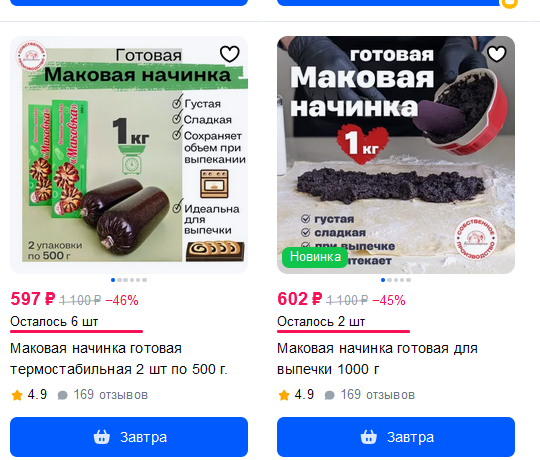Image resolution: width=540 pixels, height=460 pixels.
Task: Click the Новинка badge on the right product
Action: pos(315,257)
